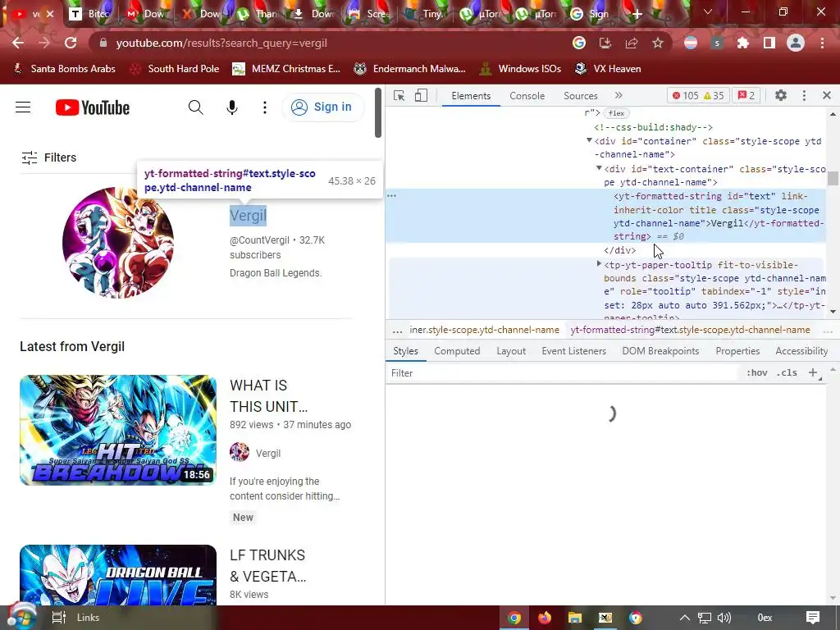Close the DevTools panel
Screen dimensions: 840x630
tap(827, 95)
